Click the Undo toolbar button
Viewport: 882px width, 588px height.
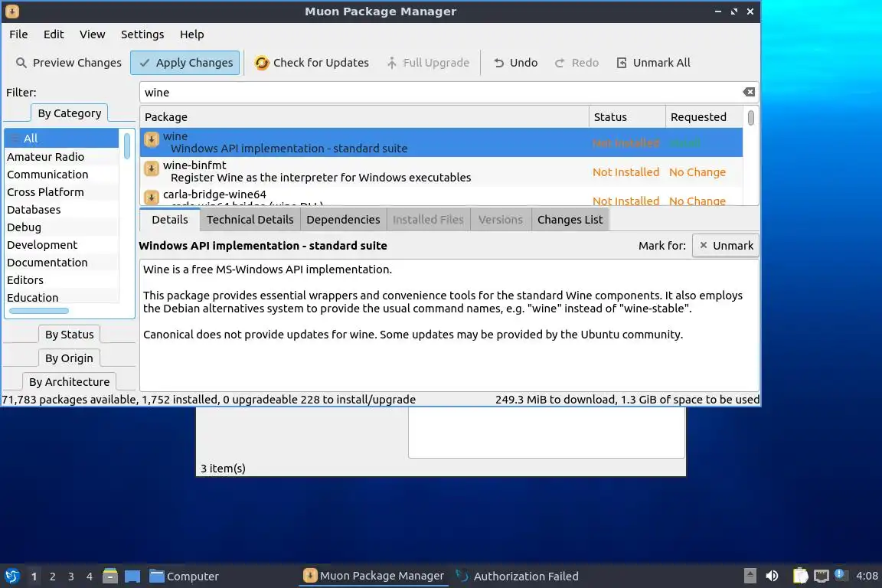[516, 63]
